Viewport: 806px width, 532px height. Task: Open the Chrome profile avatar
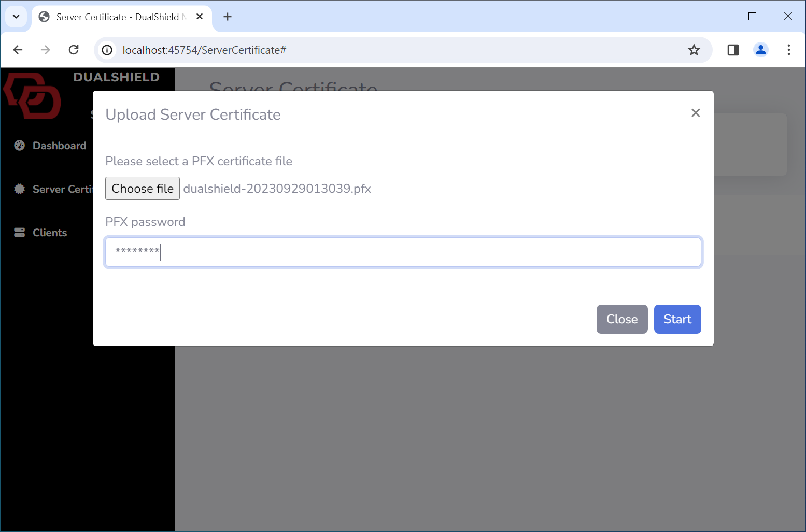[x=760, y=50]
